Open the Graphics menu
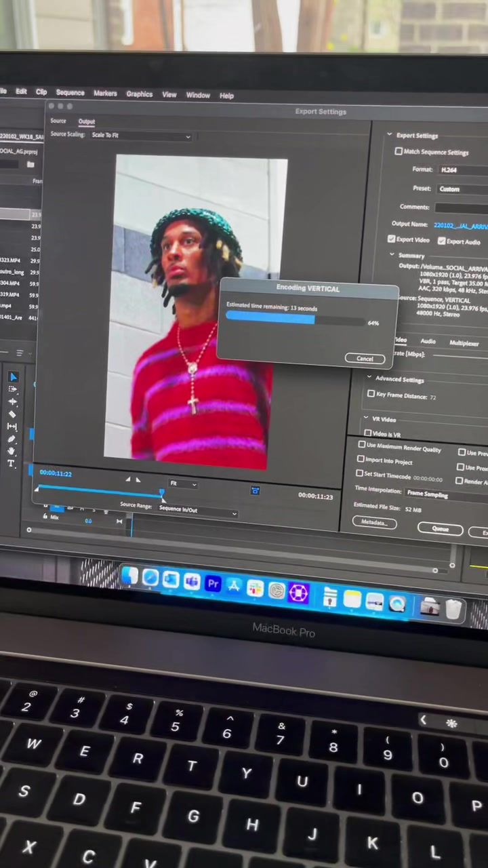This screenshot has width=488, height=868. [140, 94]
